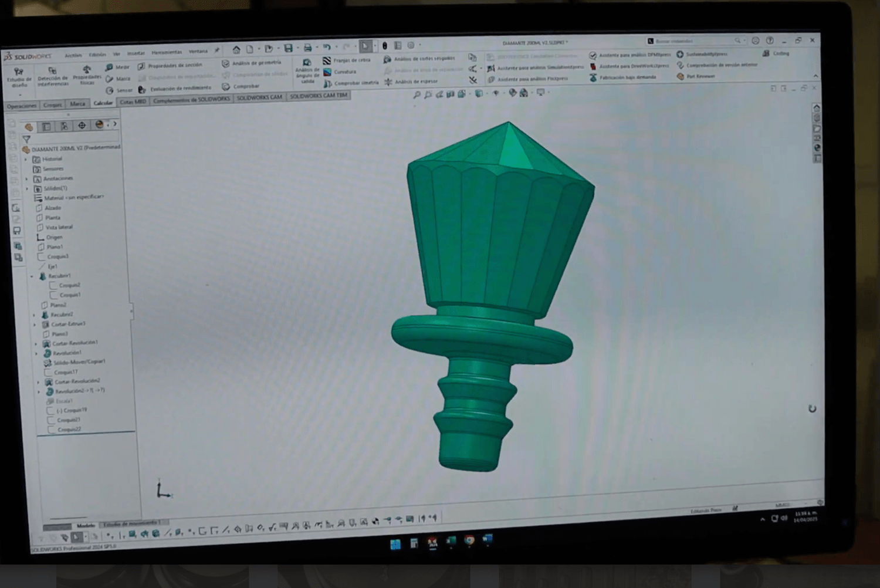Run Evaluación de rendimiento
The height and width of the screenshot is (588, 880).
(175, 89)
